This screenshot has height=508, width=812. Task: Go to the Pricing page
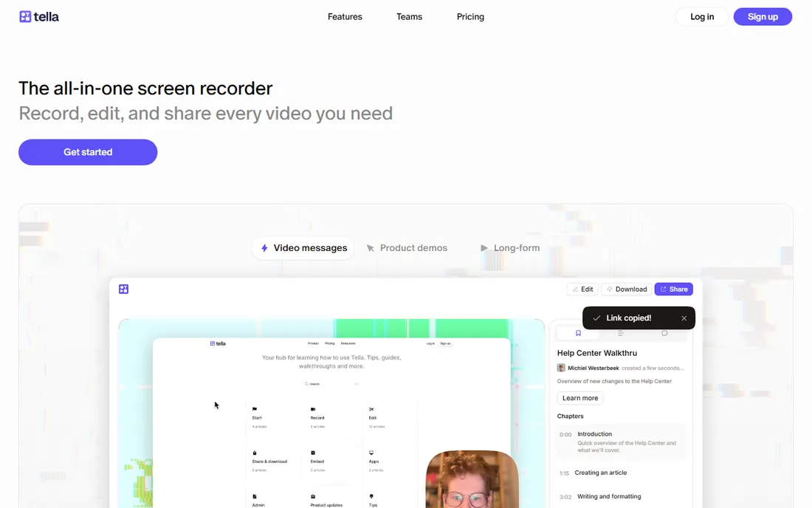(470, 16)
